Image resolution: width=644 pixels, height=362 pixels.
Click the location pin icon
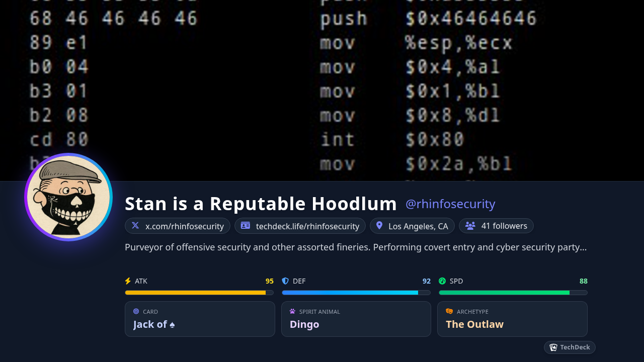pos(379,226)
